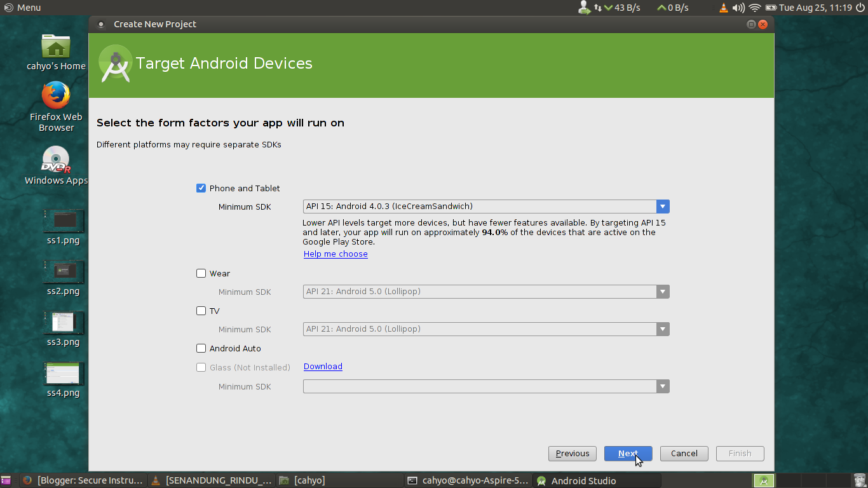This screenshot has height=488, width=868.
Task: Click the greyed-out Finish button
Action: tap(740, 454)
